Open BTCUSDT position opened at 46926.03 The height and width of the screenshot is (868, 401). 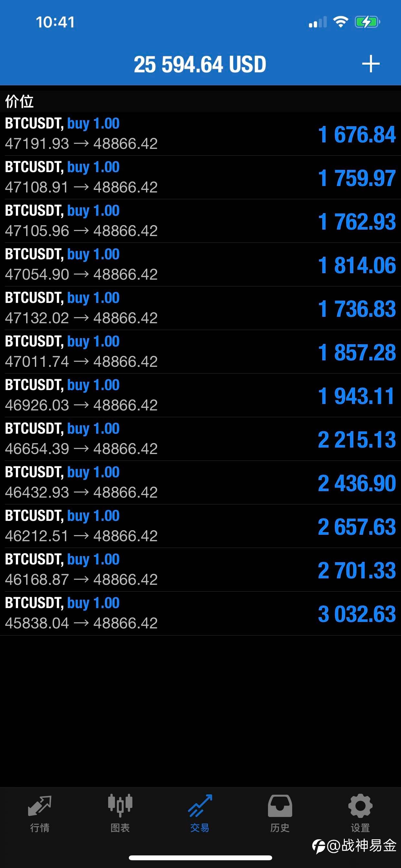click(x=200, y=395)
